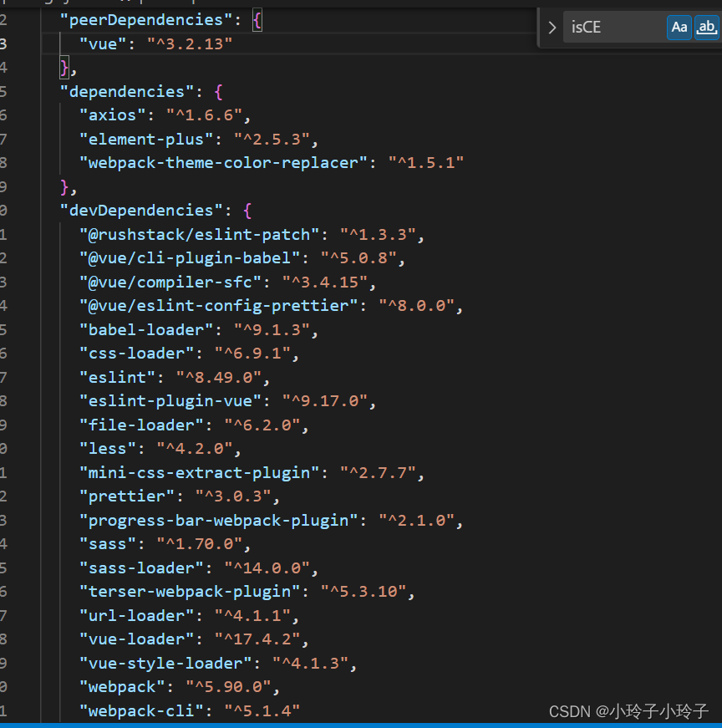
Task: Click "mini-css-extract-plugin" key
Action: tap(199, 473)
